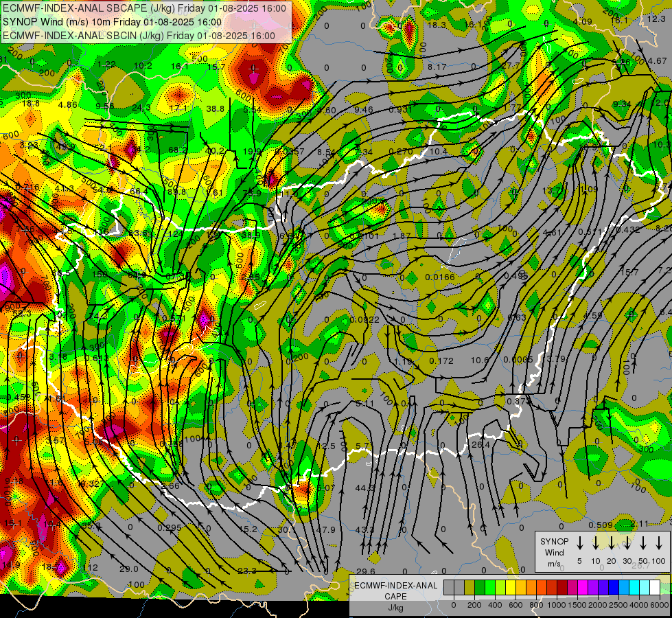Click the 0.270 station value
The height and width of the screenshot is (618, 672).
(401, 151)
